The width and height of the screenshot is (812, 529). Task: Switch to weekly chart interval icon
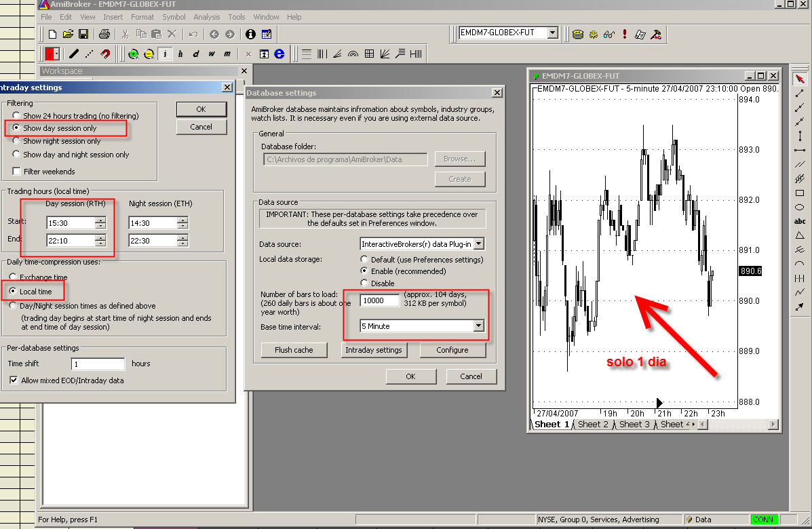212,54
